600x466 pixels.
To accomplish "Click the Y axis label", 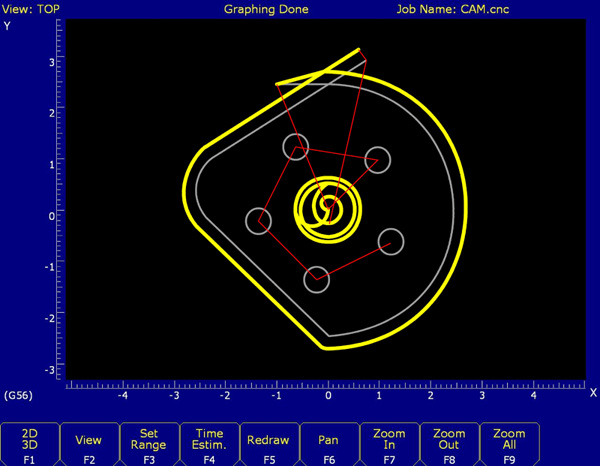I will [7, 26].
